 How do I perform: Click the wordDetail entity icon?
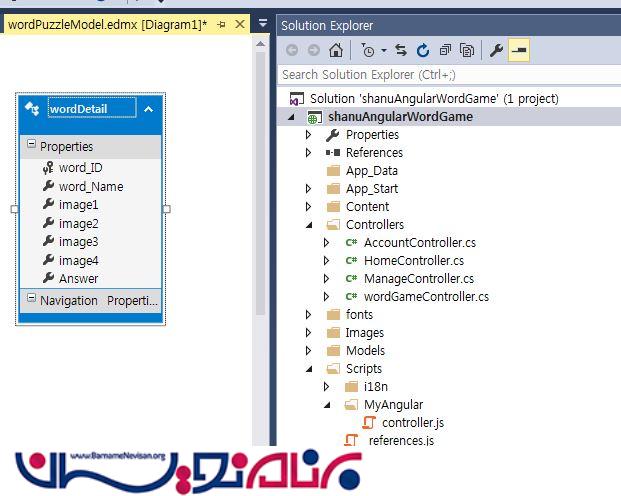(32, 108)
